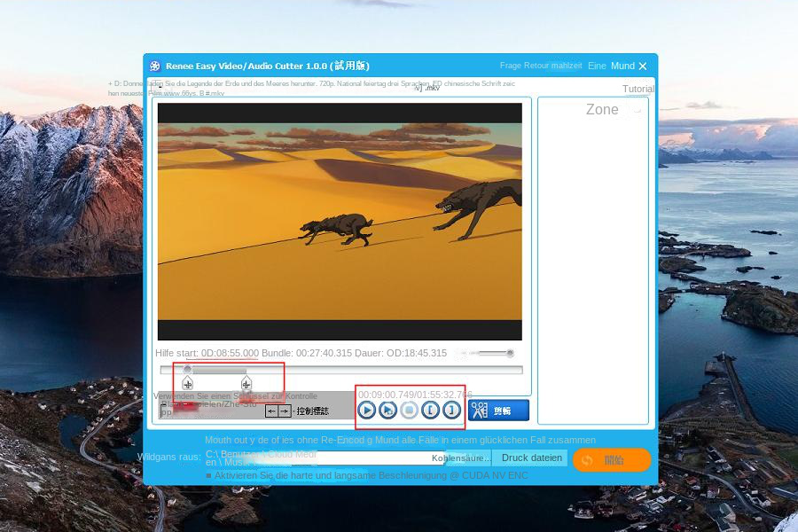Click the right end-point timeline marker
Viewport: 798px width, 532px height.
[246, 383]
